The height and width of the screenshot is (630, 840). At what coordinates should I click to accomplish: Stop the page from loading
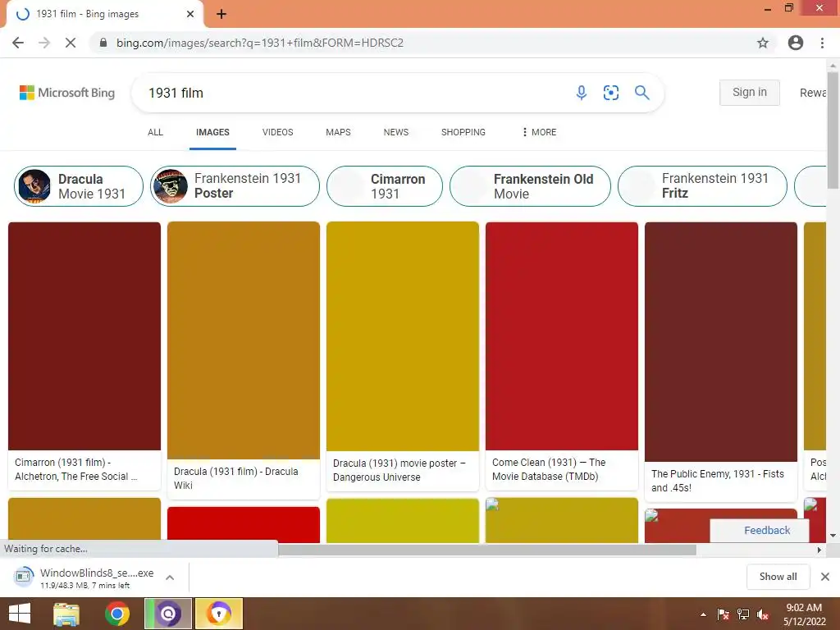click(71, 43)
